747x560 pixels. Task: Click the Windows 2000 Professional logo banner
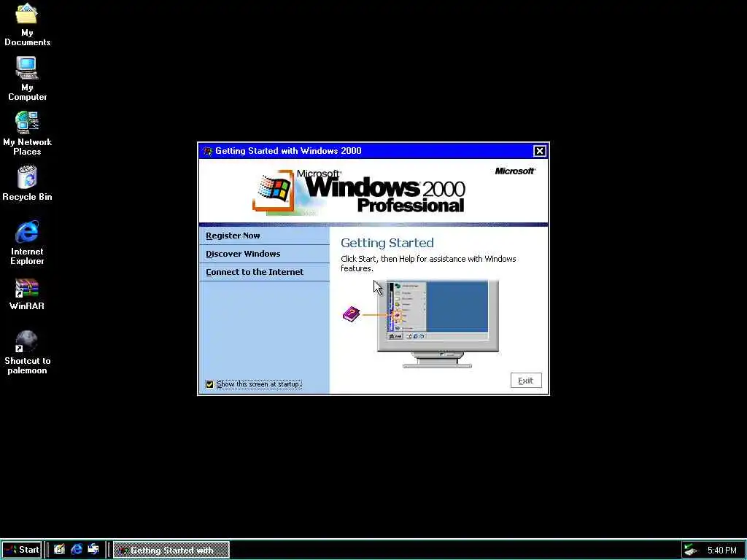point(359,192)
